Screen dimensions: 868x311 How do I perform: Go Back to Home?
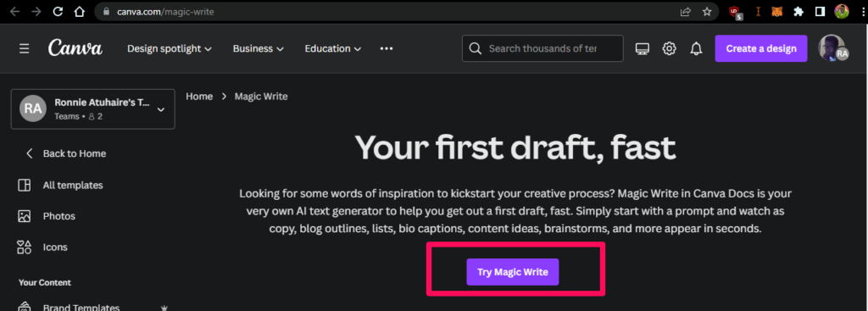tap(66, 153)
